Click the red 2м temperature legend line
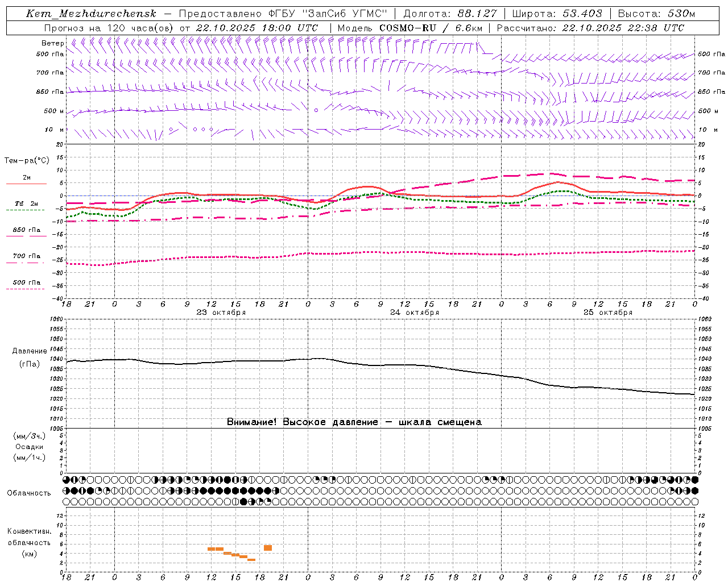Image resolution: width=728 pixels, height=582 pixels. [x=26, y=184]
